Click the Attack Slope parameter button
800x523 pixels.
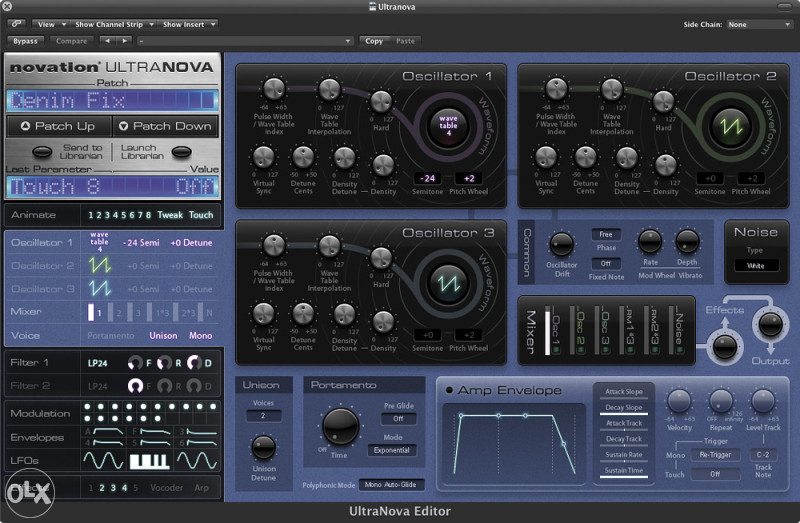tap(623, 391)
